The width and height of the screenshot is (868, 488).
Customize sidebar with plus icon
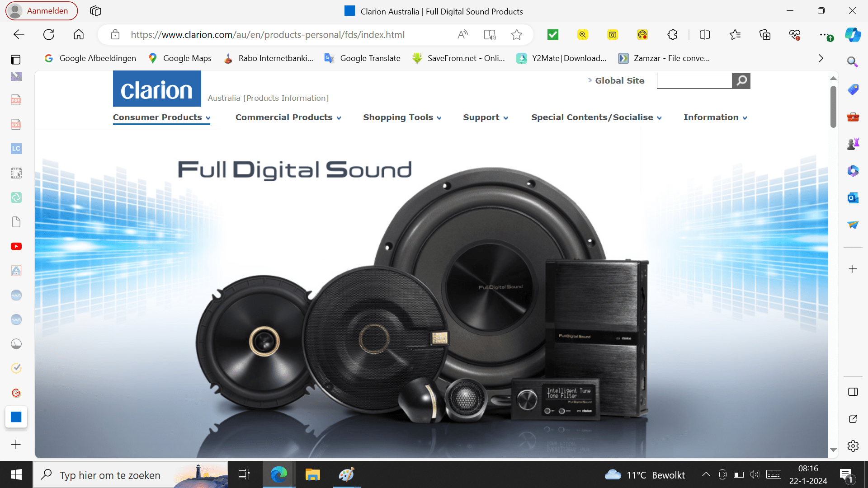click(x=853, y=269)
